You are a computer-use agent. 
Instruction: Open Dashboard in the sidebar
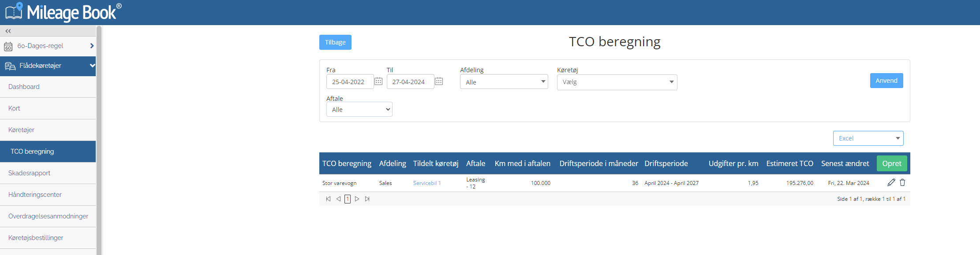(x=48, y=87)
